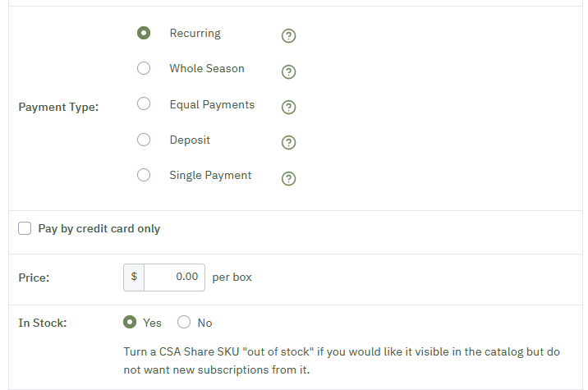Set In Stock to Yes radio
The image size is (588, 390).
coord(130,322)
